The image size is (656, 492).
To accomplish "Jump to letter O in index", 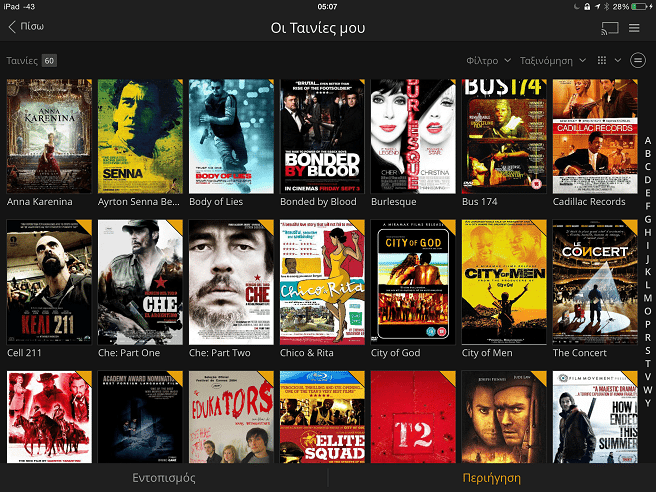I will (648, 311).
